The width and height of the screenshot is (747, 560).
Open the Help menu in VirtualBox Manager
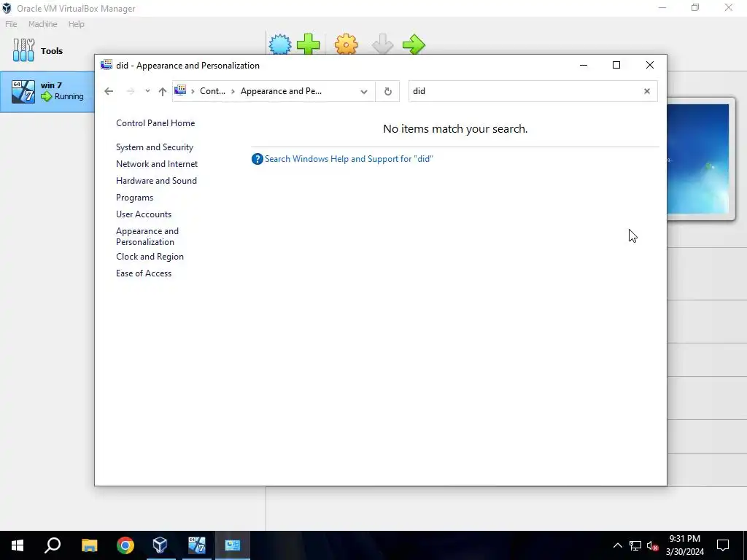coord(76,24)
